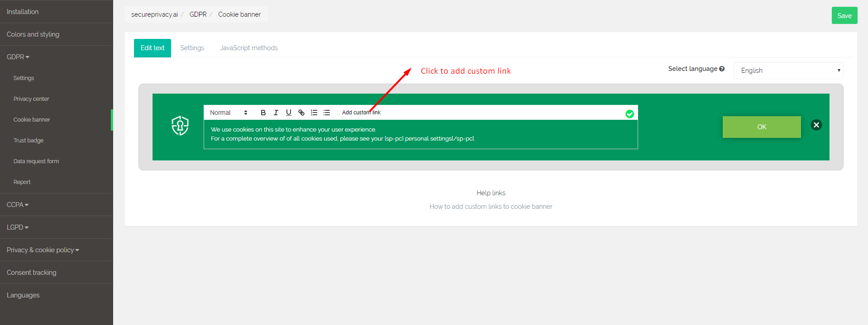
Task: Close the cookie banner preview with X
Action: 816,125
